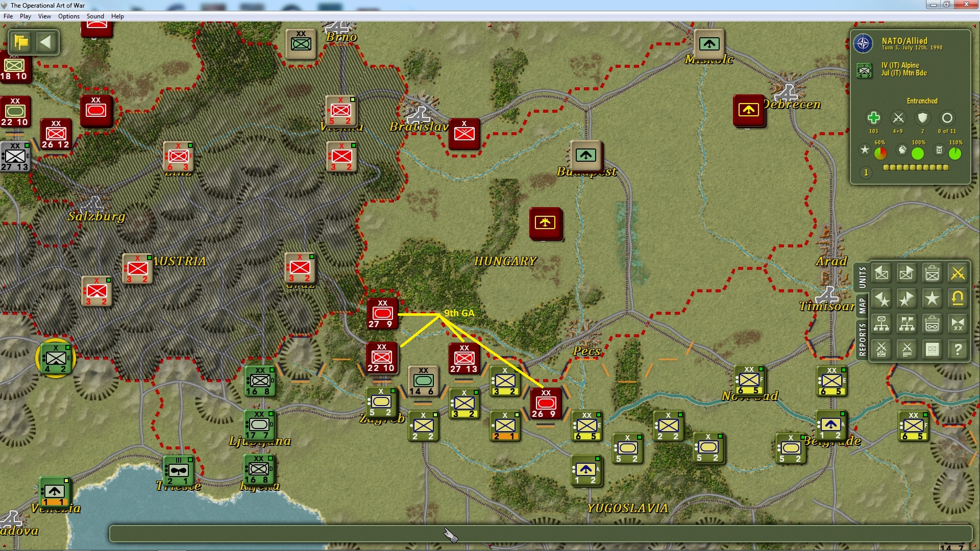Switch to the MAP tab

(x=862, y=306)
